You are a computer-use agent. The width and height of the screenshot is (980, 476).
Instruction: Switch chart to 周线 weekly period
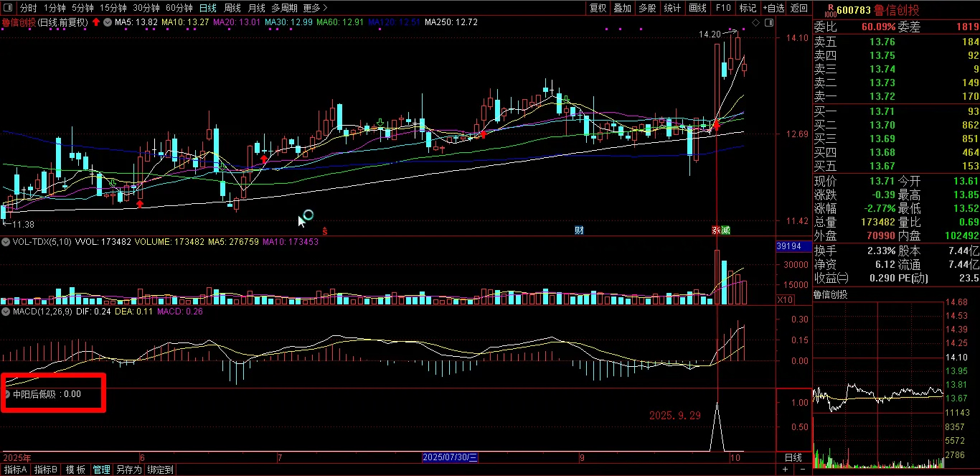click(x=232, y=8)
